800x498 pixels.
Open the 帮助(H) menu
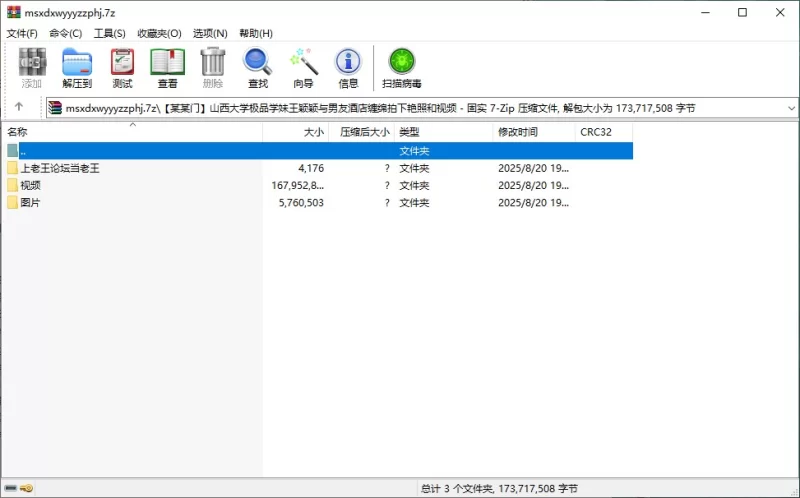(256, 34)
